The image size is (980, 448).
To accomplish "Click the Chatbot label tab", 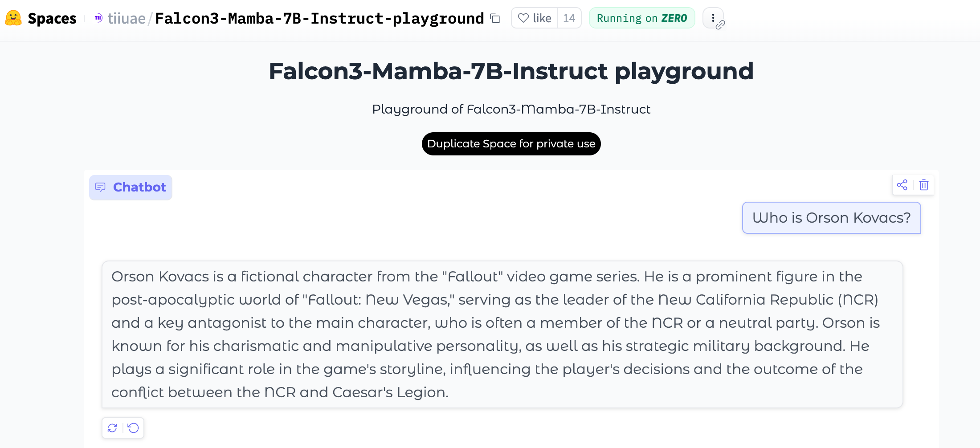I will [x=131, y=187].
